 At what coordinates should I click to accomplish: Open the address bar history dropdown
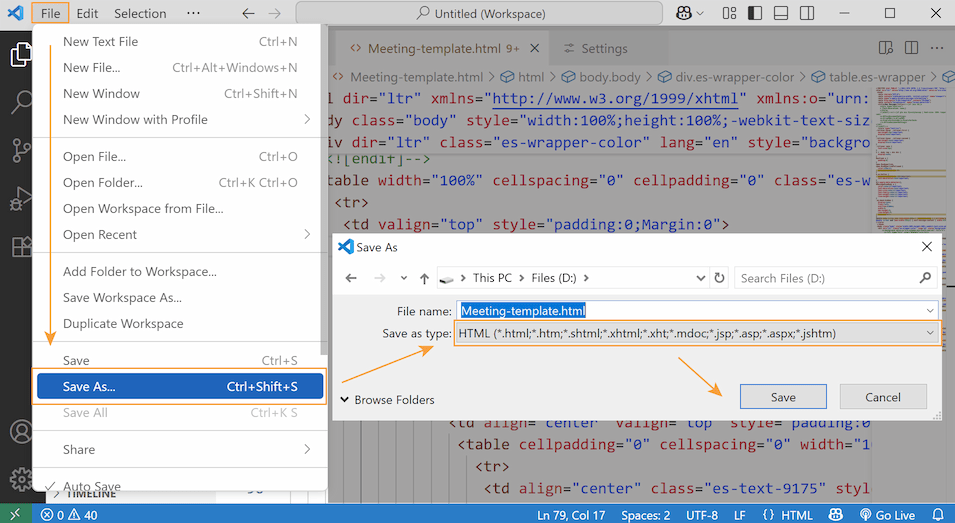pos(700,278)
